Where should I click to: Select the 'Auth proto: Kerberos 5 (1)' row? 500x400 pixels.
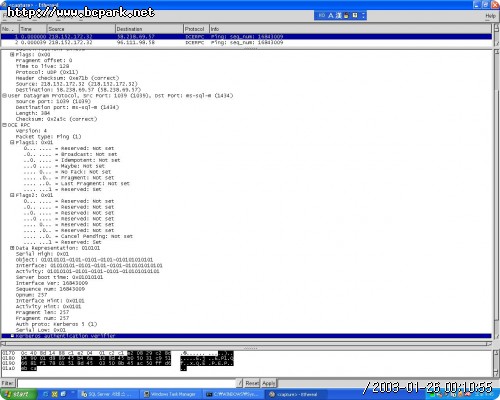56,324
